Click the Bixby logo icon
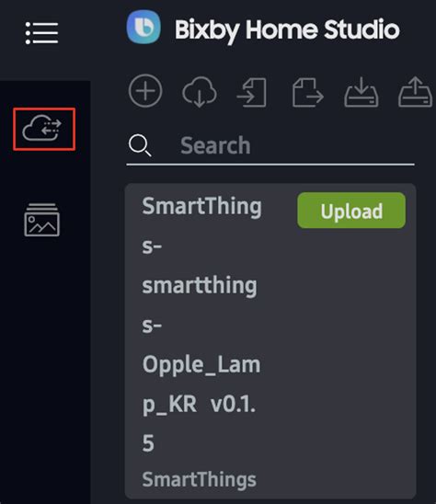This screenshot has width=436, height=504. [x=143, y=27]
